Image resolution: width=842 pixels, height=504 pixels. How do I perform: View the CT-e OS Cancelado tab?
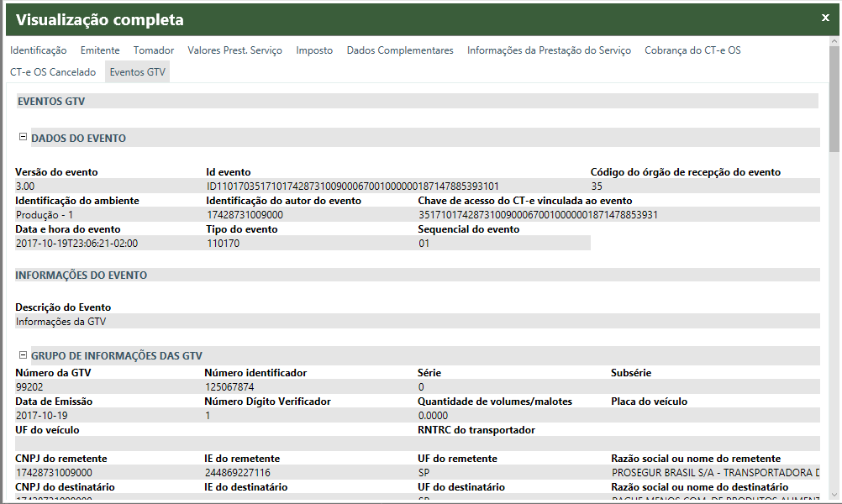(53, 72)
